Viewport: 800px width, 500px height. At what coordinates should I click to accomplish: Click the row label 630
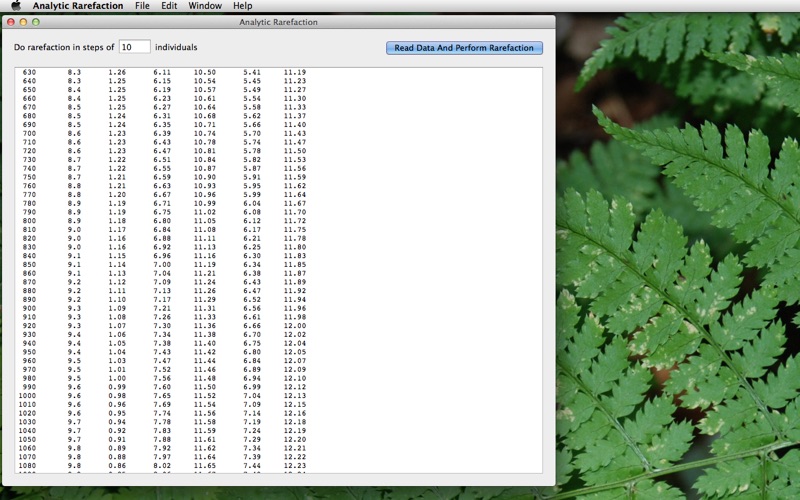click(x=29, y=72)
